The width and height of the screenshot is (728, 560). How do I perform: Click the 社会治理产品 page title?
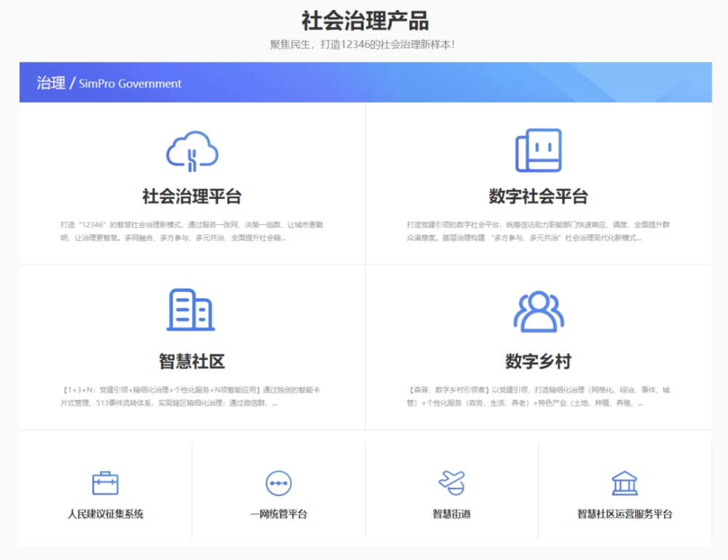(364, 20)
